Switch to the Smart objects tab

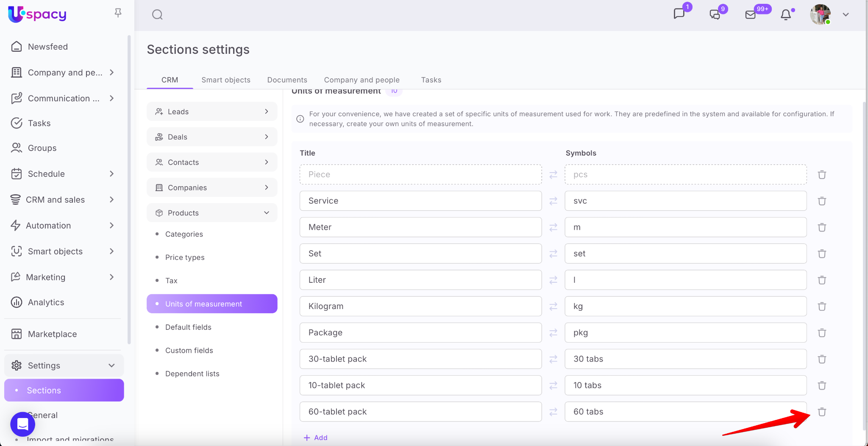pos(226,80)
